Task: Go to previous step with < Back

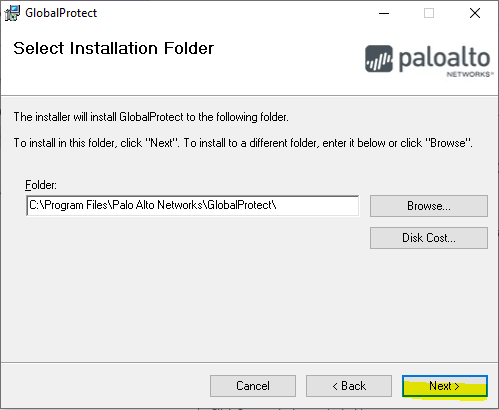Action: (349, 386)
